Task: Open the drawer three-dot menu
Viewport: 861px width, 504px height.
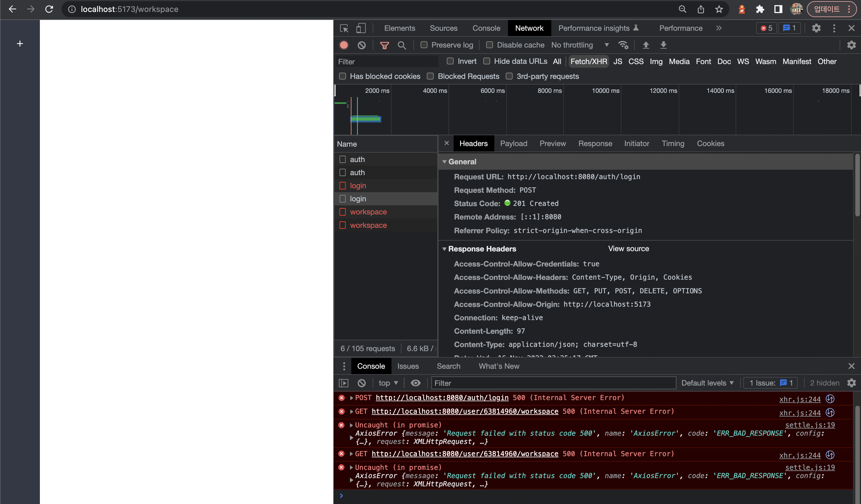Action: coord(344,366)
